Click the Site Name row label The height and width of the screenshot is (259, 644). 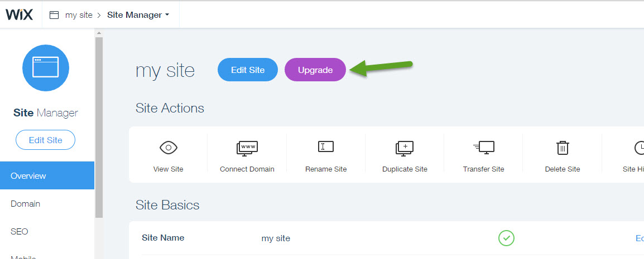click(x=163, y=238)
